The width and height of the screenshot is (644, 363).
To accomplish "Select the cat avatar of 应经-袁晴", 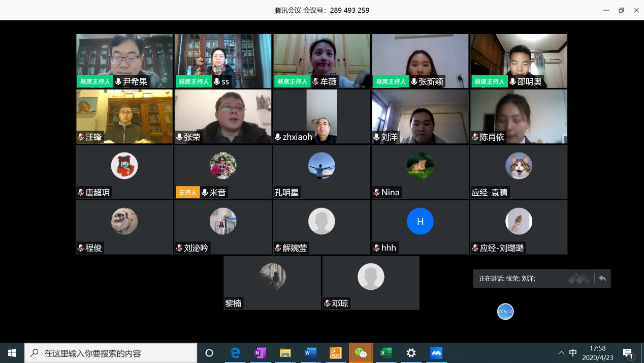I will [x=519, y=166].
